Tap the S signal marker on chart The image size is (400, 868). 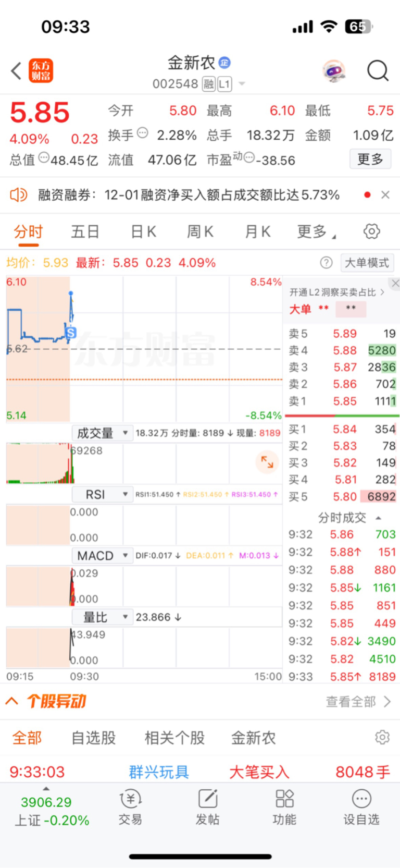(71, 333)
